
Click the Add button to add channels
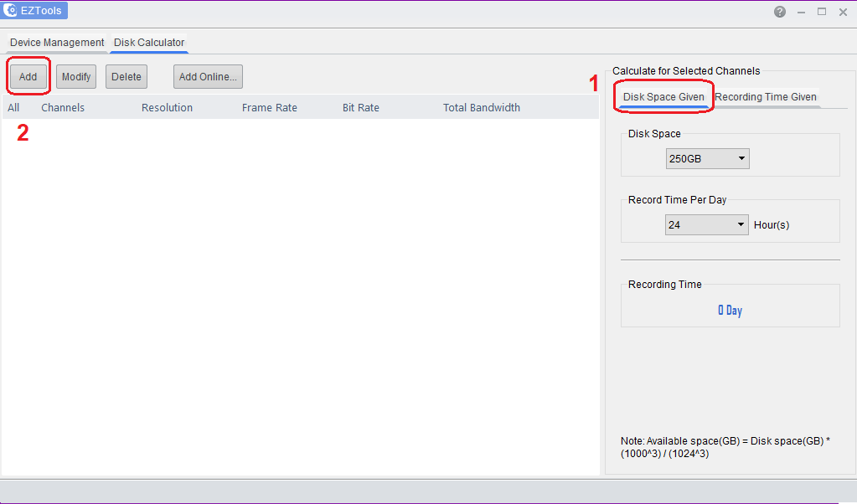[28, 76]
